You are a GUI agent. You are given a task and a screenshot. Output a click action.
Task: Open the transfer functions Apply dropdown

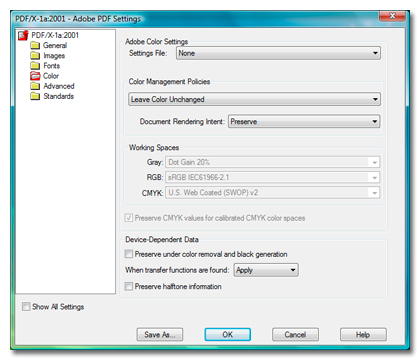[266, 270]
